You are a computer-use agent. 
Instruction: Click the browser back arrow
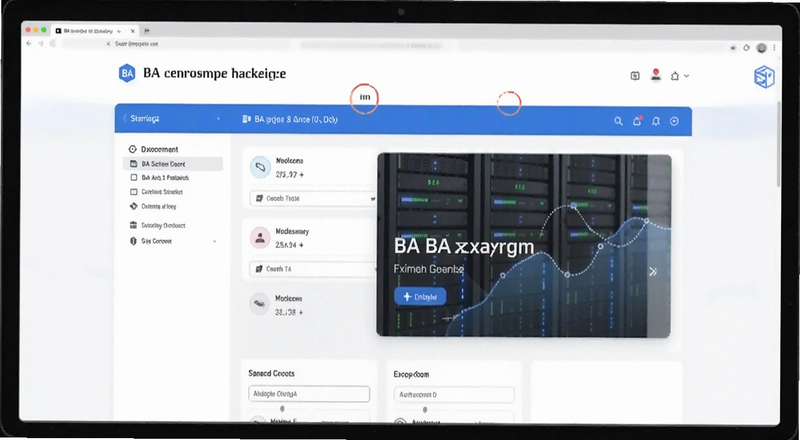[29, 44]
